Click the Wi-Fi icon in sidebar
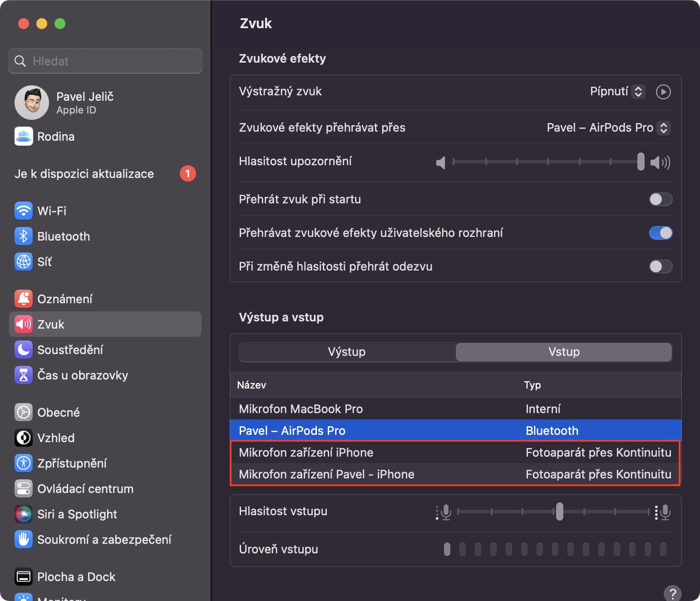 click(24, 211)
